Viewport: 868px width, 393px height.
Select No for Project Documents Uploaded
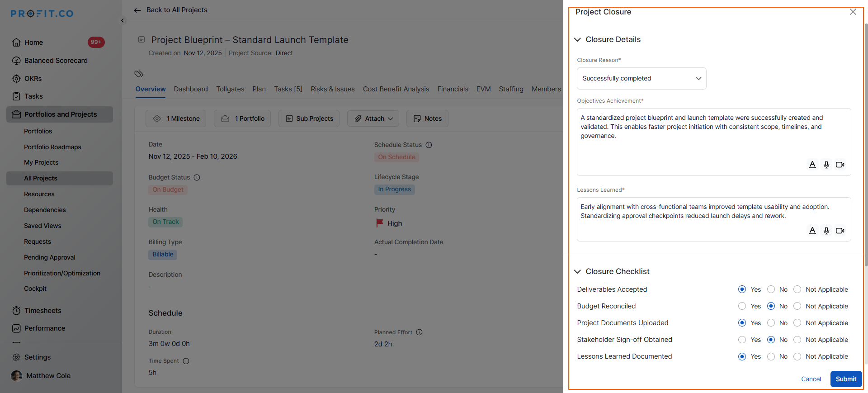(x=771, y=323)
